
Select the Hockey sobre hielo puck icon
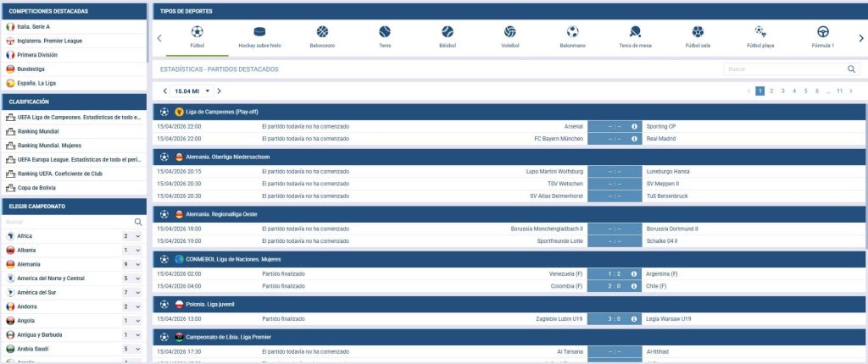(x=259, y=31)
